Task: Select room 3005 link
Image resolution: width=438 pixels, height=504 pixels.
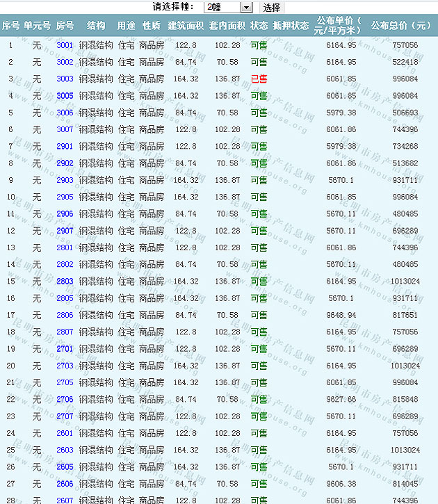Action: [x=65, y=96]
